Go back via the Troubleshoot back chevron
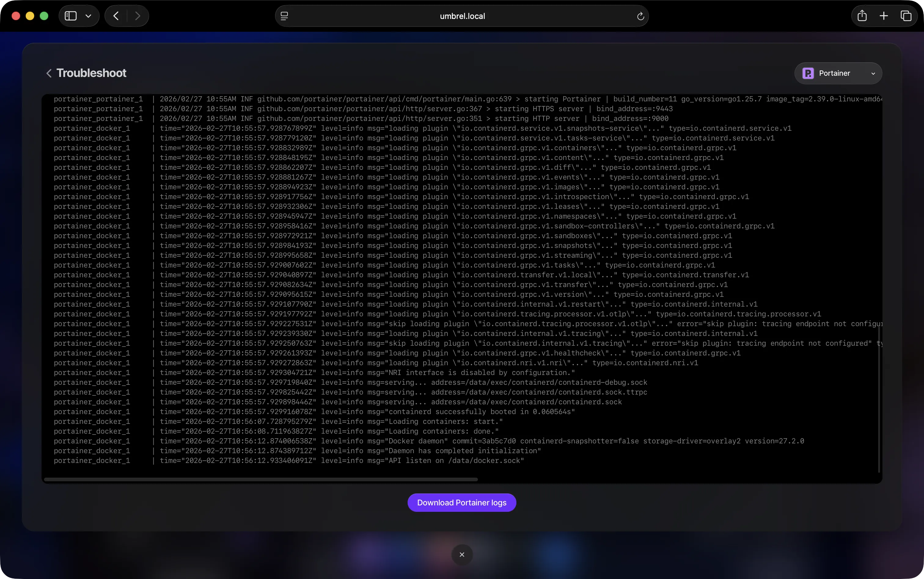This screenshot has height=579, width=924. click(49, 73)
